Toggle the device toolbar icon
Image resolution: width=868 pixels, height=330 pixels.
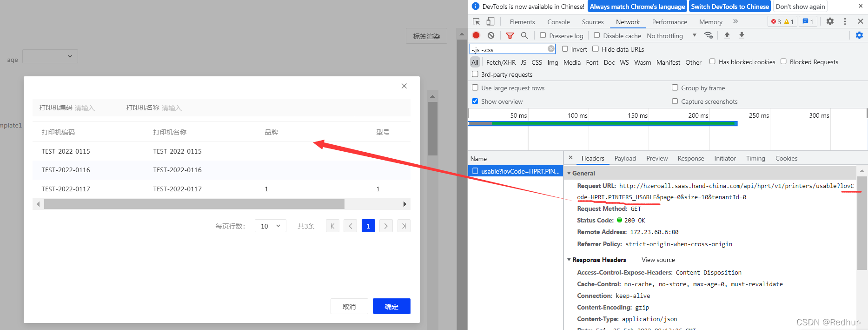(x=490, y=21)
